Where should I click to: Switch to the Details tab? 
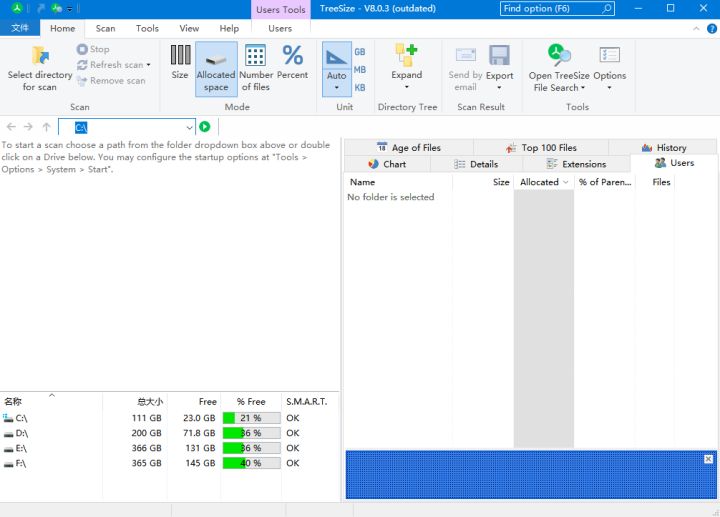[476, 164]
